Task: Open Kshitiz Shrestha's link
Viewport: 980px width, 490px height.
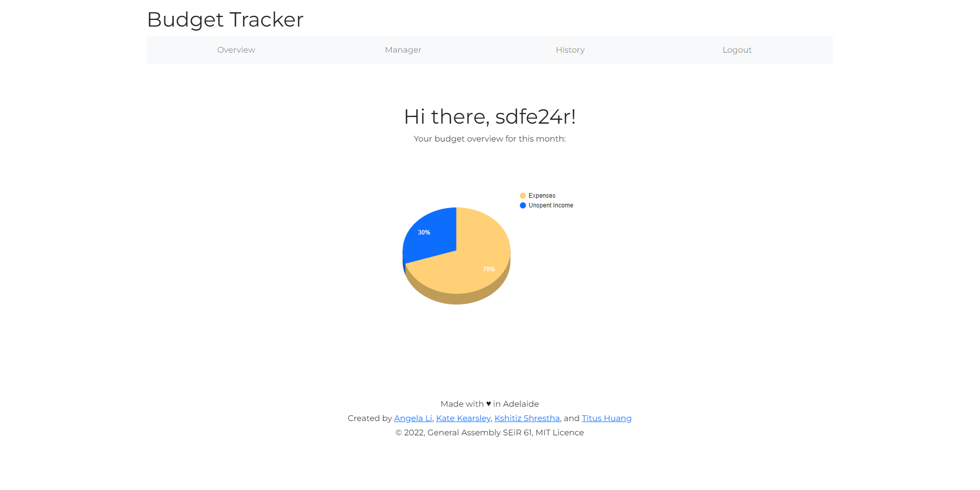Action: (527, 418)
